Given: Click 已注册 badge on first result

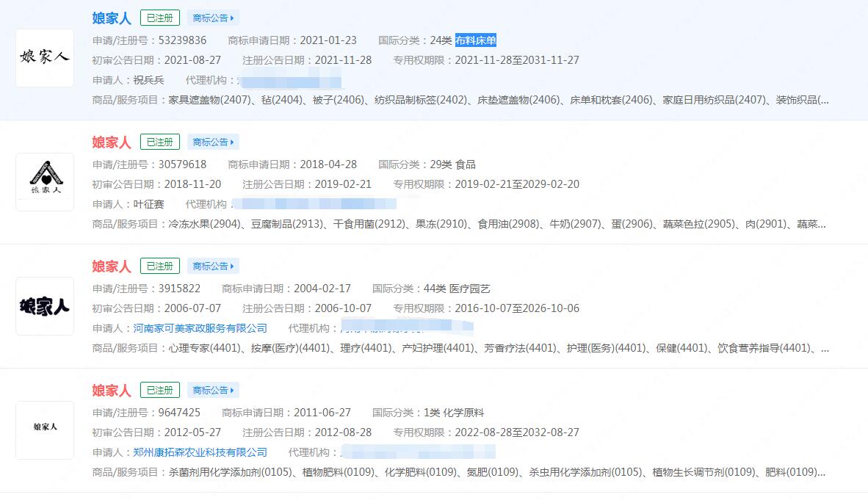Looking at the screenshot, I should click(x=159, y=17).
